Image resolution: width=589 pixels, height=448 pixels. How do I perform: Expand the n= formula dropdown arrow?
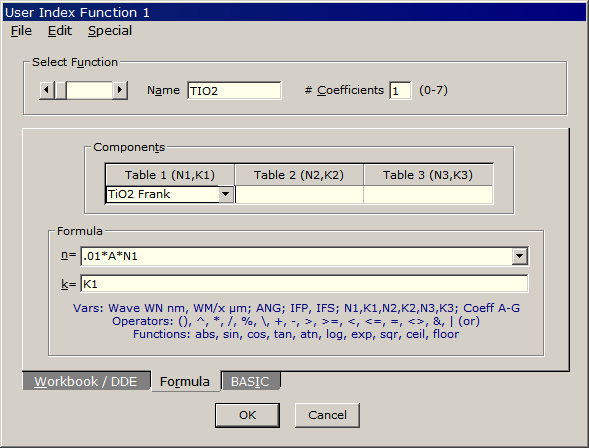click(520, 256)
